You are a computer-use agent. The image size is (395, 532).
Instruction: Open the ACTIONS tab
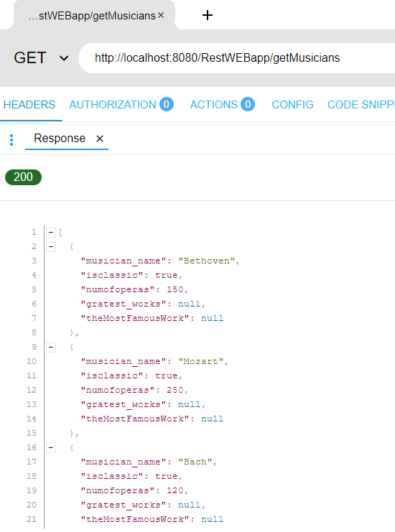point(222,105)
